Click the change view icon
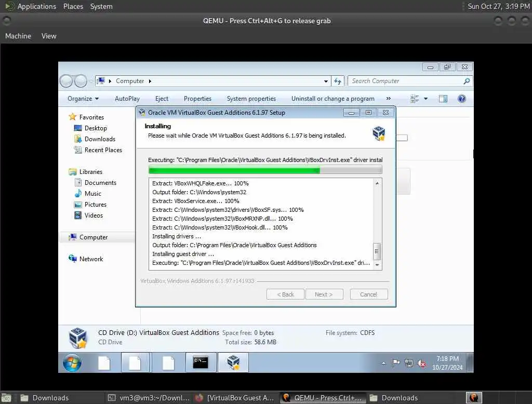Screen dimensions: 532x404 415,99
